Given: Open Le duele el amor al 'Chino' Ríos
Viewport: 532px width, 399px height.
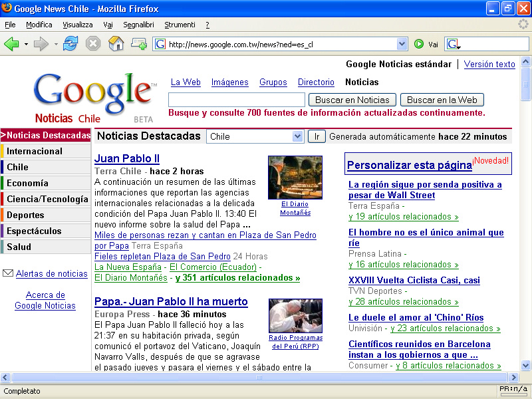Looking at the screenshot, I should pos(416,317).
